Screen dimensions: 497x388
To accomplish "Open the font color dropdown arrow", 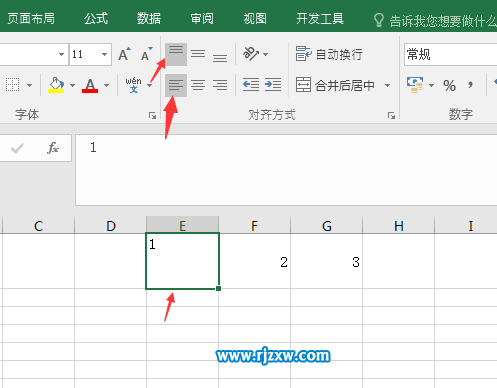I will 106,86.
